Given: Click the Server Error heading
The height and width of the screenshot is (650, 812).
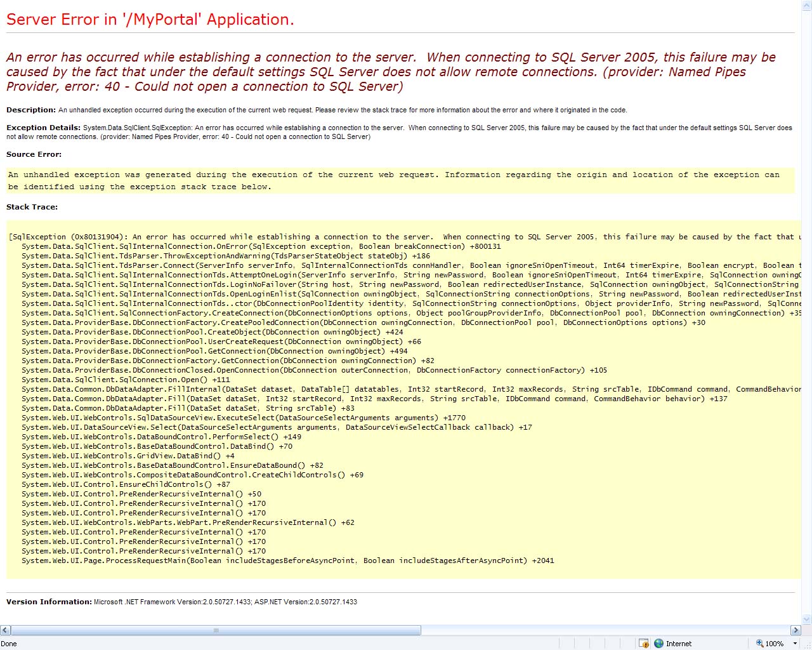Looking at the screenshot, I should coord(150,20).
